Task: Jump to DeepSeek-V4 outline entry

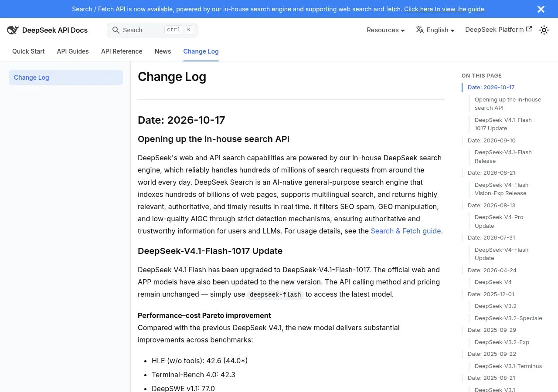Action: pyautogui.click(x=493, y=282)
